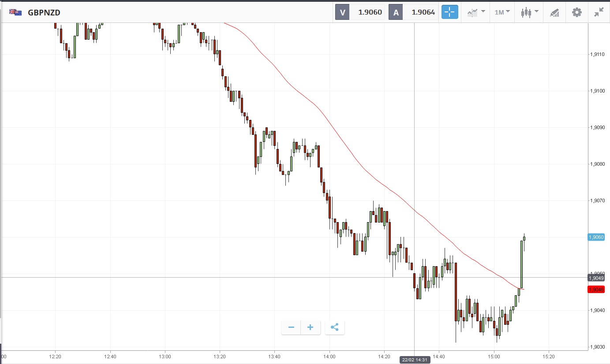The image size is (610, 364).
Task: Toggle the crosshair cursor button
Action: pyautogui.click(x=449, y=12)
